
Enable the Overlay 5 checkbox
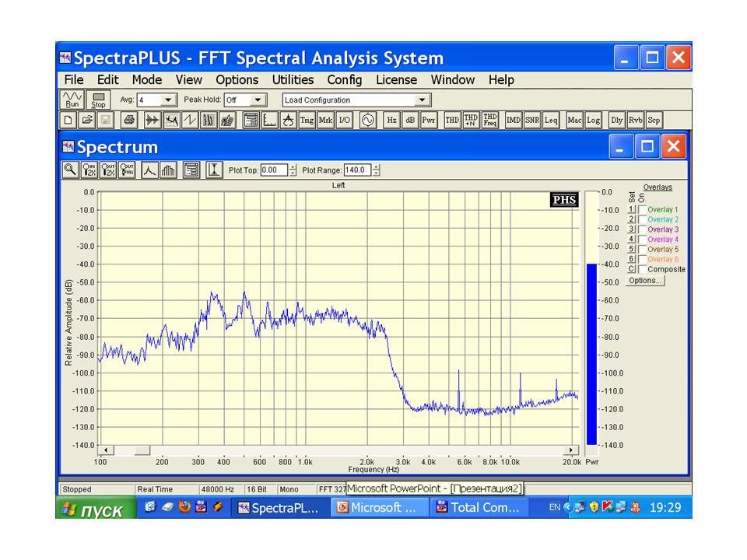point(642,250)
